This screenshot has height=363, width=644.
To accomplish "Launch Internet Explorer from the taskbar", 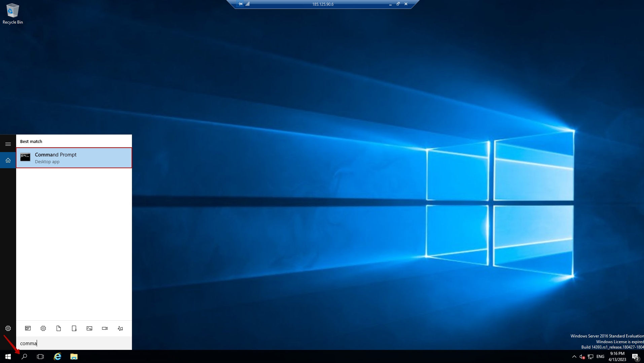I will point(58,357).
